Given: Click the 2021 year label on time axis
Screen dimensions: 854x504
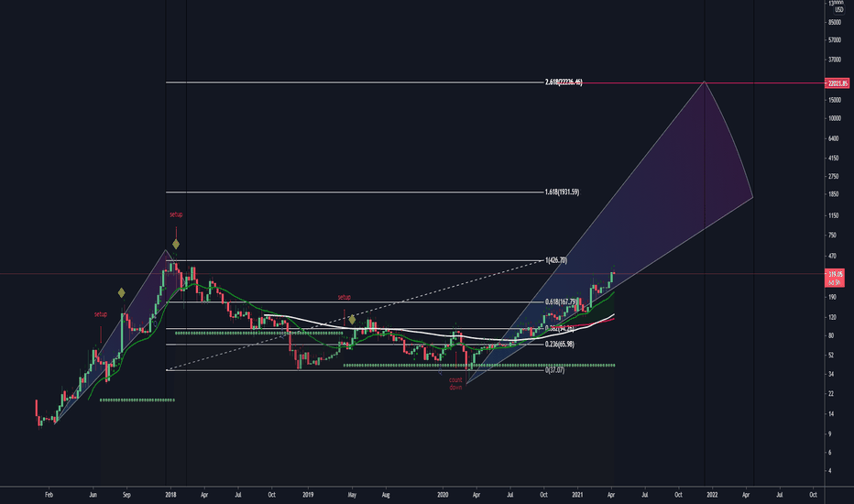Looking at the screenshot, I should tap(577, 495).
